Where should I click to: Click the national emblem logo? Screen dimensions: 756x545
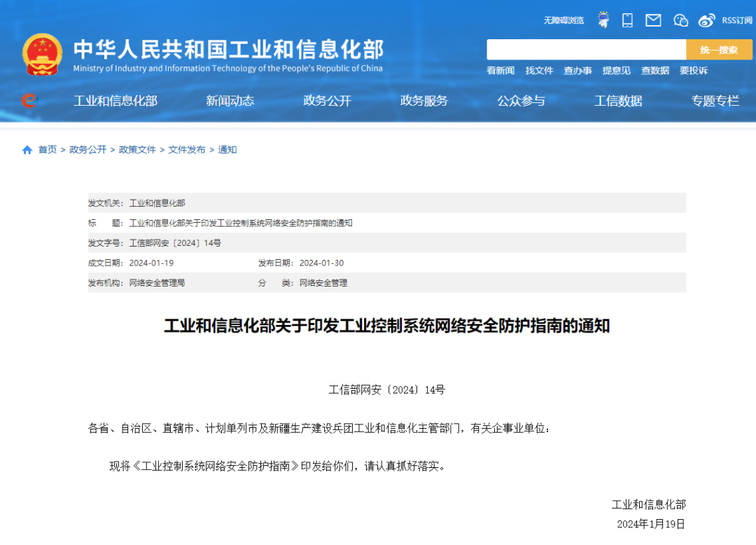[43, 55]
